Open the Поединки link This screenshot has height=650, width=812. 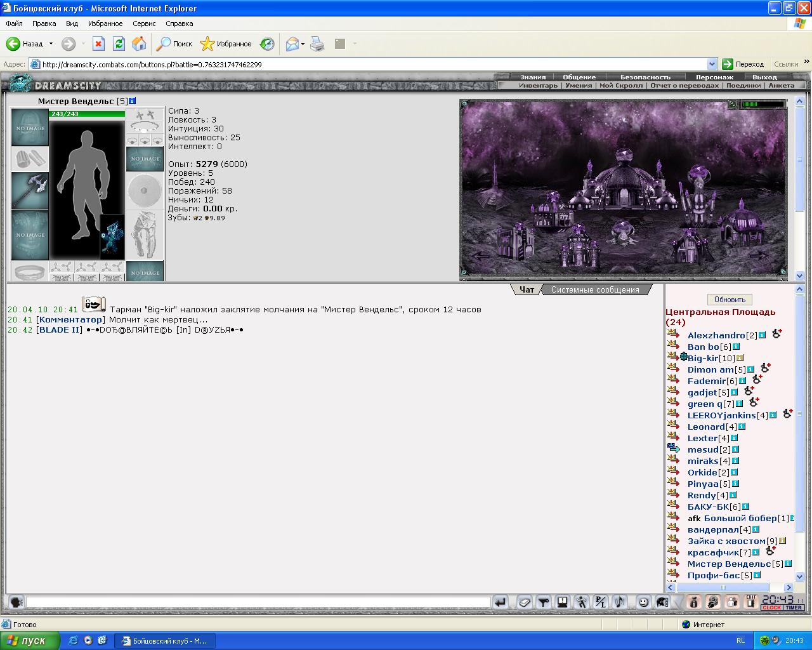(x=743, y=85)
